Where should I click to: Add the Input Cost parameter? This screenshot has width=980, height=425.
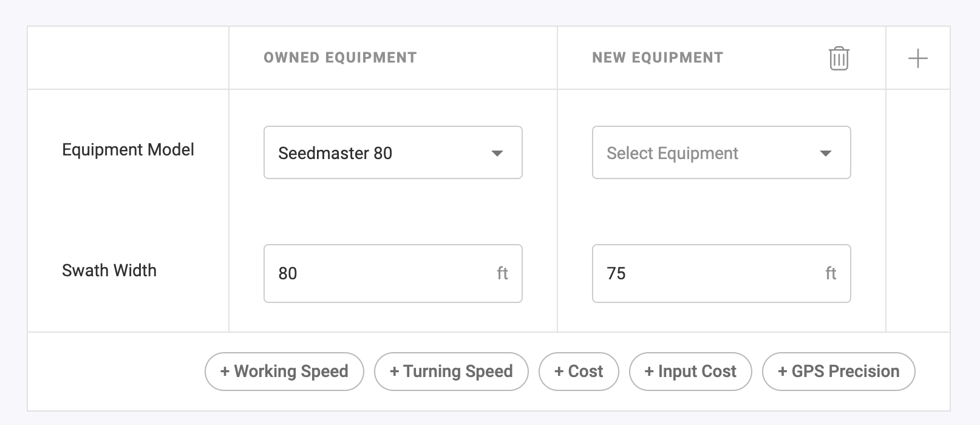690,372
